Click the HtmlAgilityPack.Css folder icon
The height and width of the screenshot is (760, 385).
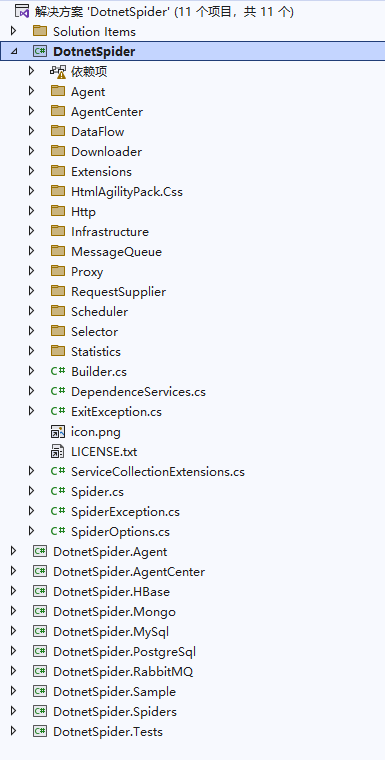tap(58, 191)
